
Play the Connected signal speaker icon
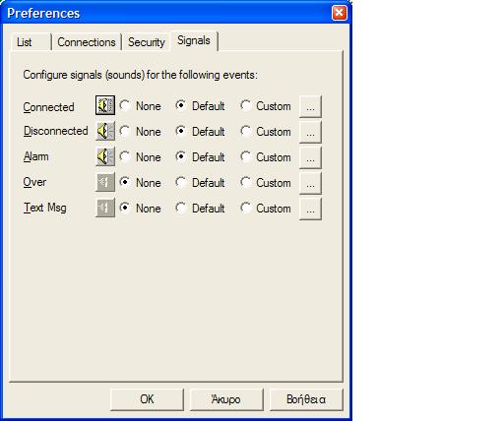pyautogui.click(x=105, y=105)
